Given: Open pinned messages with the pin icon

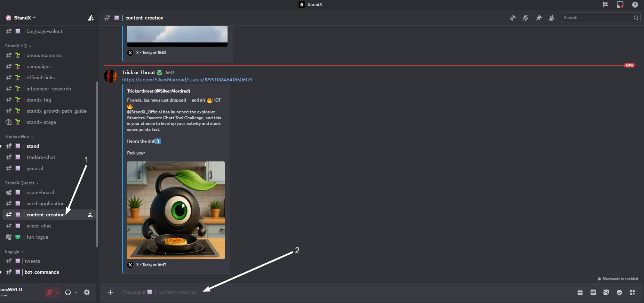Looking at the screenshot, I should tap(539, 18).
